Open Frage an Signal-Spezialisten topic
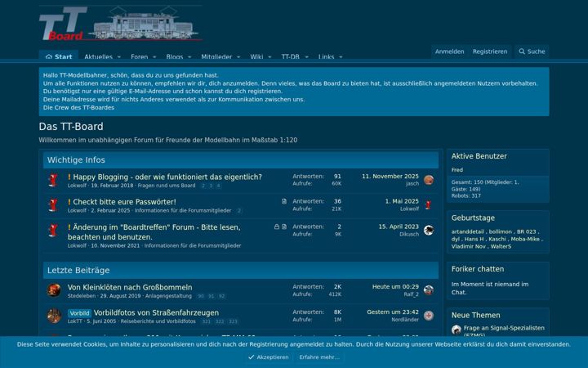 pos(504,331)
